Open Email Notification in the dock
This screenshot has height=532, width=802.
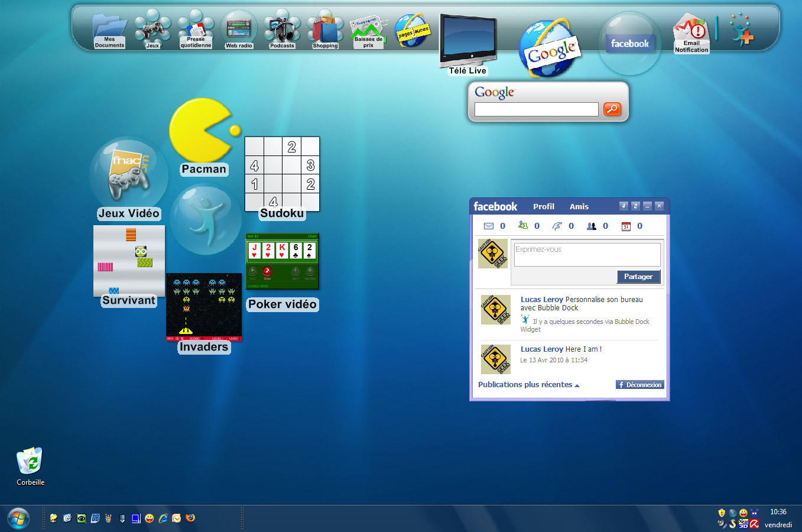click(691, 34)
